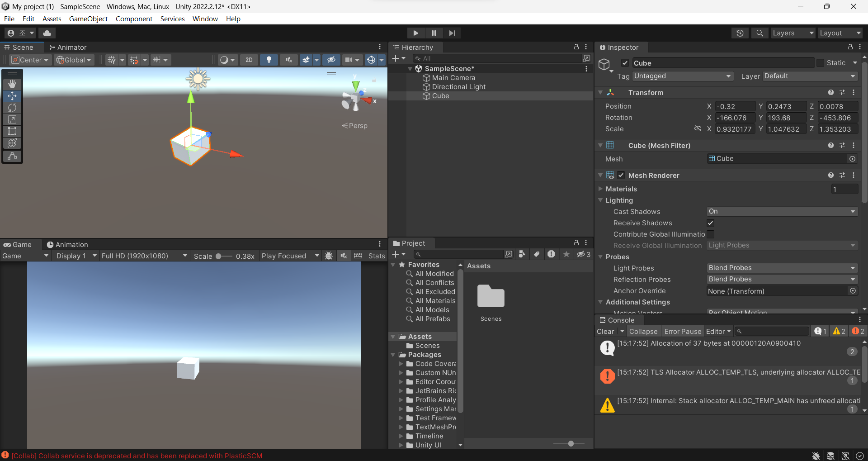
Task: Open the Tag Untagged dropdown
Action: click(682, 76)
